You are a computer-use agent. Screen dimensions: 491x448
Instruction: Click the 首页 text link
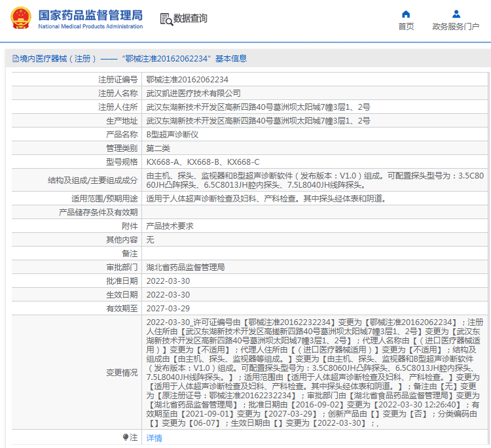(406, 27)
